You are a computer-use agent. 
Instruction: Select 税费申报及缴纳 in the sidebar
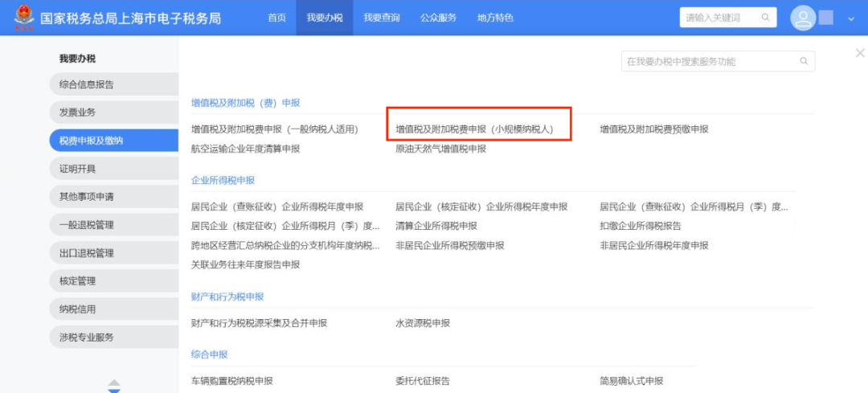tap(113, 141)
